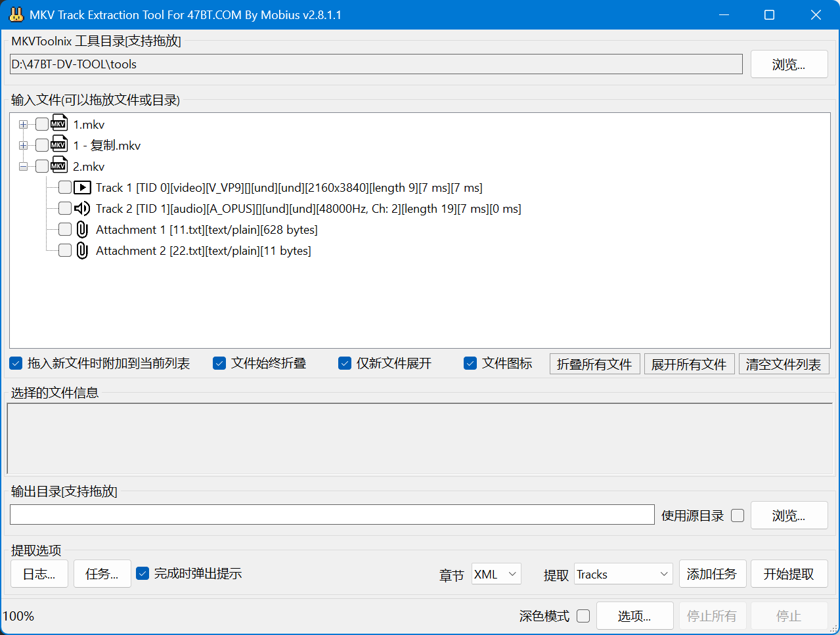
Task: Toggle the 使用源目录 checkbox
Action: click(738, 515)
